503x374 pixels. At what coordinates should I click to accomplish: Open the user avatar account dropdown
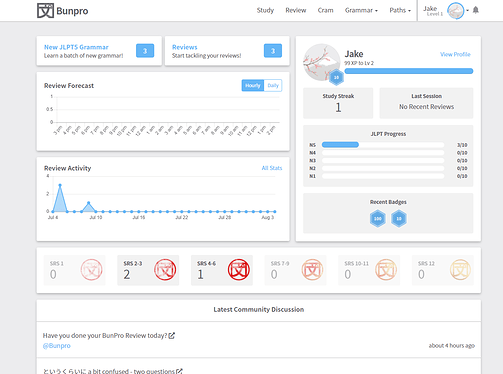tap(458, 11)
